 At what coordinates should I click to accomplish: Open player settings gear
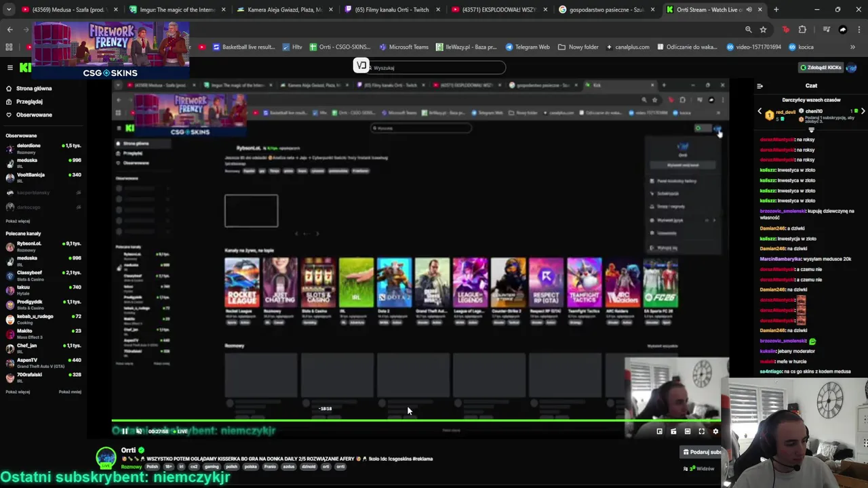click(x=715, y=431)
